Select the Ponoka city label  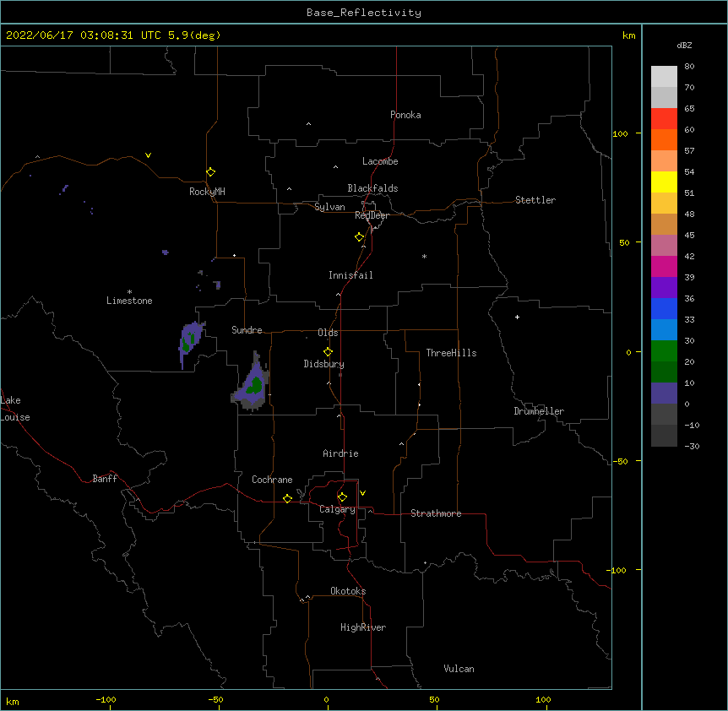click(405, 115)
